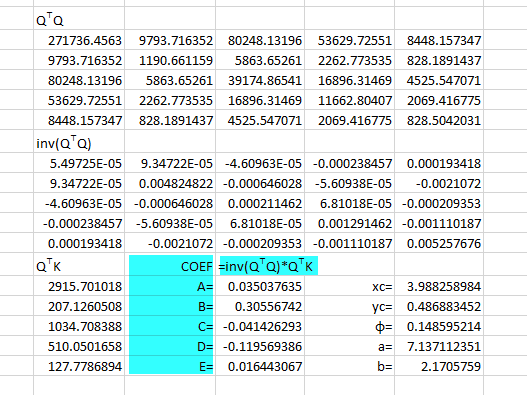Select the QᵀK heading cell
This screenshot has height=395, width=527.
click(79, 265)
